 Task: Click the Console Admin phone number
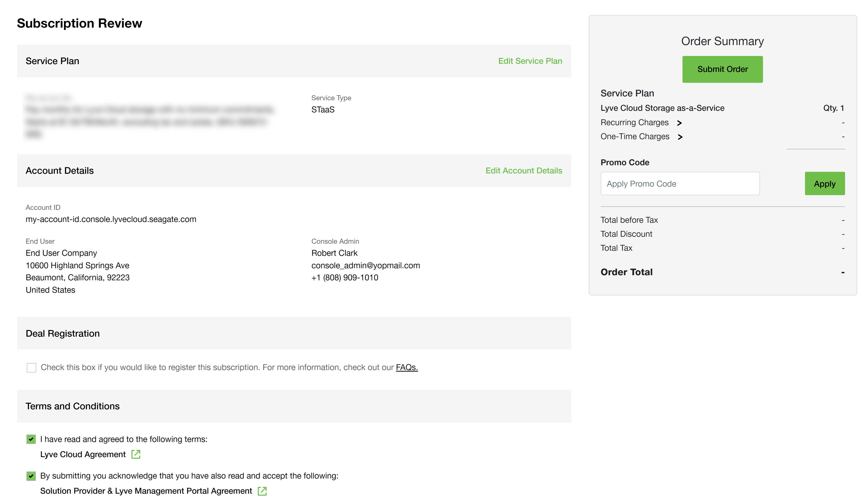click(x=344, y=278)
